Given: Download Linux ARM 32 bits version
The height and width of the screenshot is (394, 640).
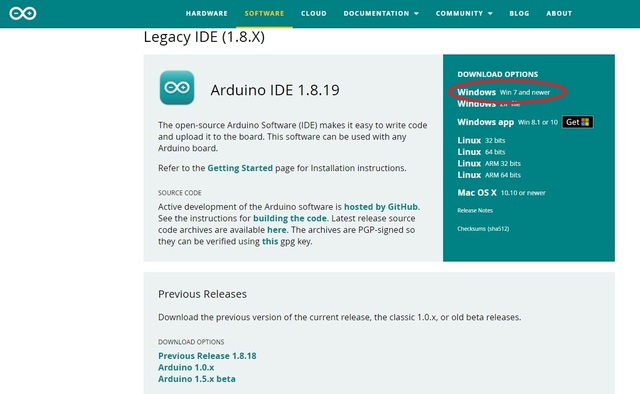Looking at the screenshot, I should coord(489,163).
